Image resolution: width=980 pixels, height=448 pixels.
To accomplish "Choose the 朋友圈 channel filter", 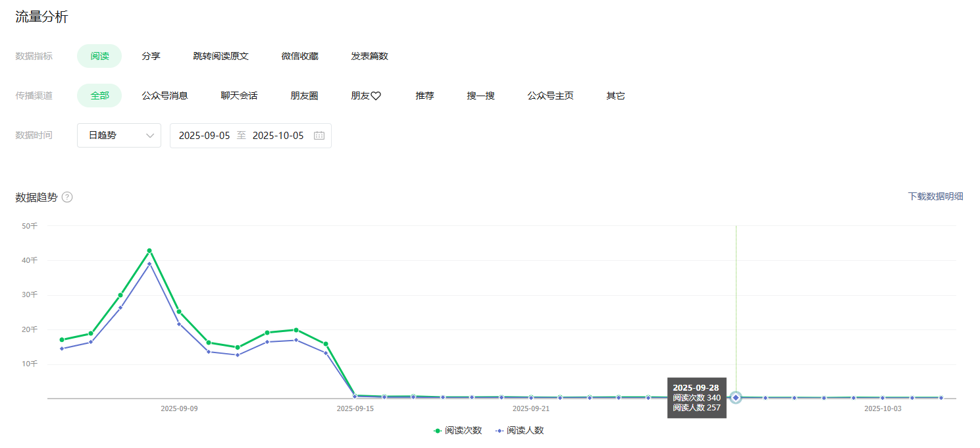I will [x=304, y=96].
